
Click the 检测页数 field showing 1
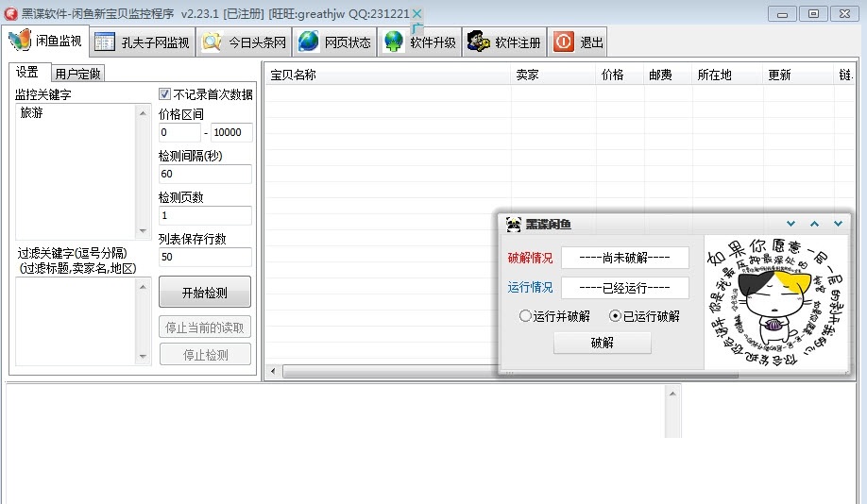pos(205,215)
